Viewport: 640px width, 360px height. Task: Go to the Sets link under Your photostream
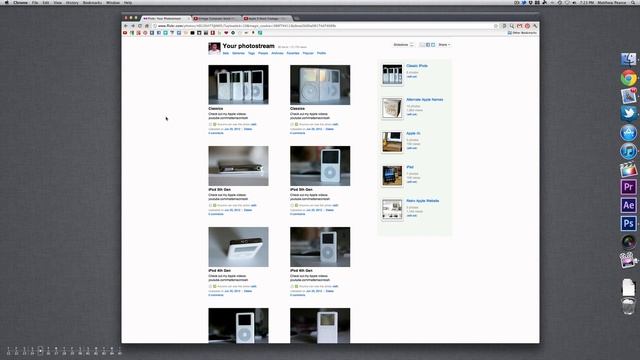(x=226, y=53)
